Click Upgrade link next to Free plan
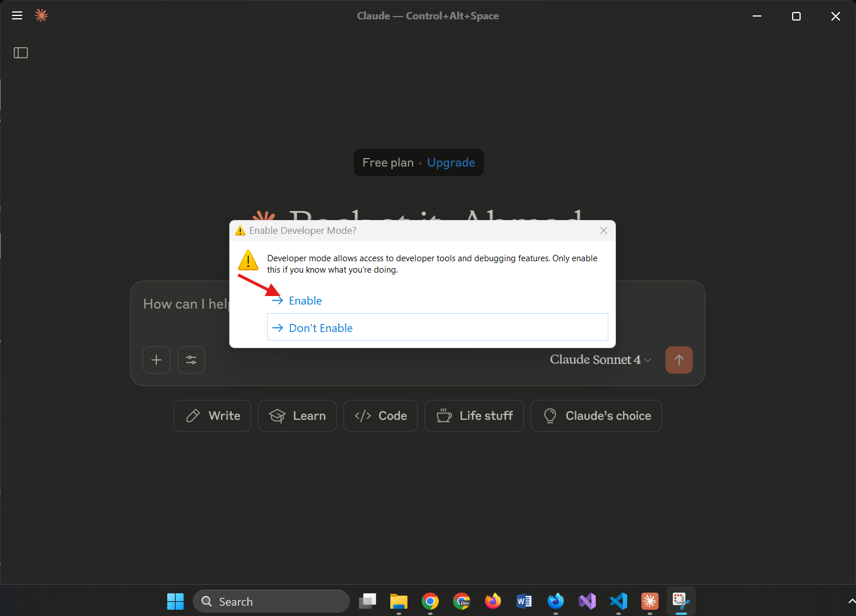856x616 pixels. click(x=451, y=163)
